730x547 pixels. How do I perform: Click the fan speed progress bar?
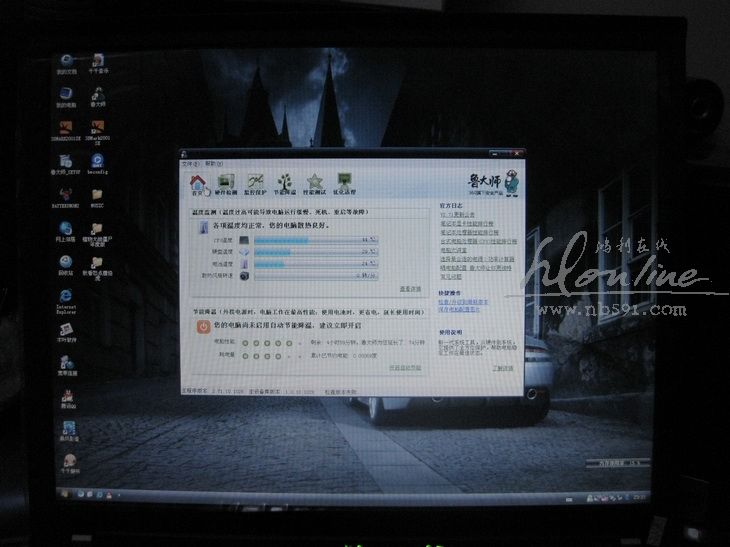[316, 276]
